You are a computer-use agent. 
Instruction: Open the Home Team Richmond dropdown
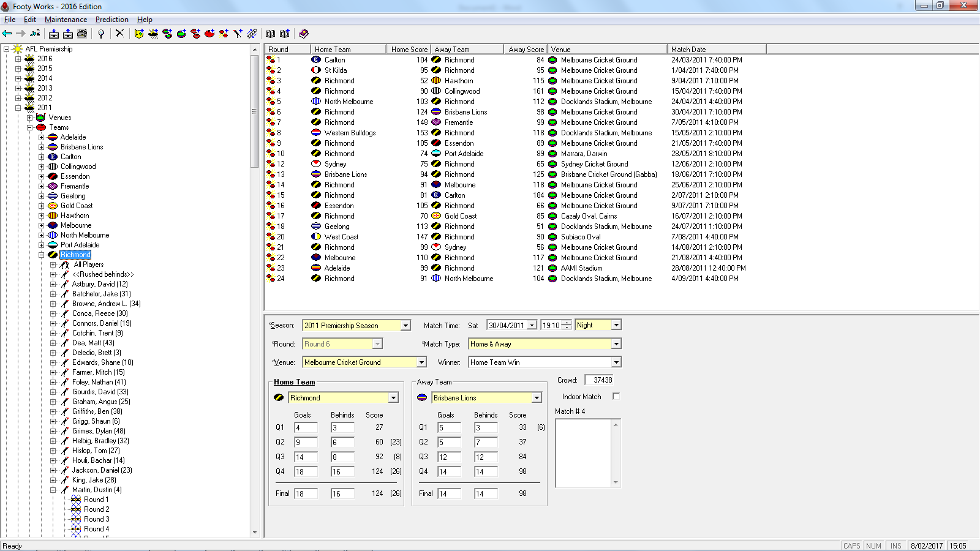tap(393, 398)
